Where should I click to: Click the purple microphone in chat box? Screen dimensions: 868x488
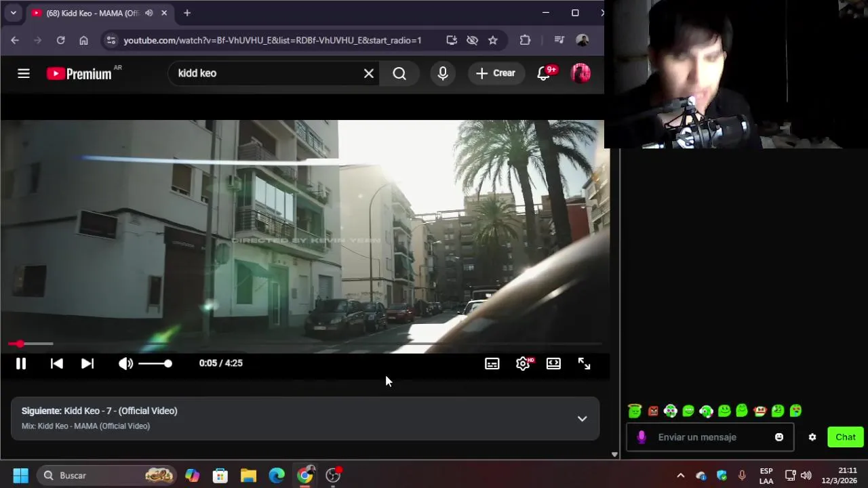(642, 437)
